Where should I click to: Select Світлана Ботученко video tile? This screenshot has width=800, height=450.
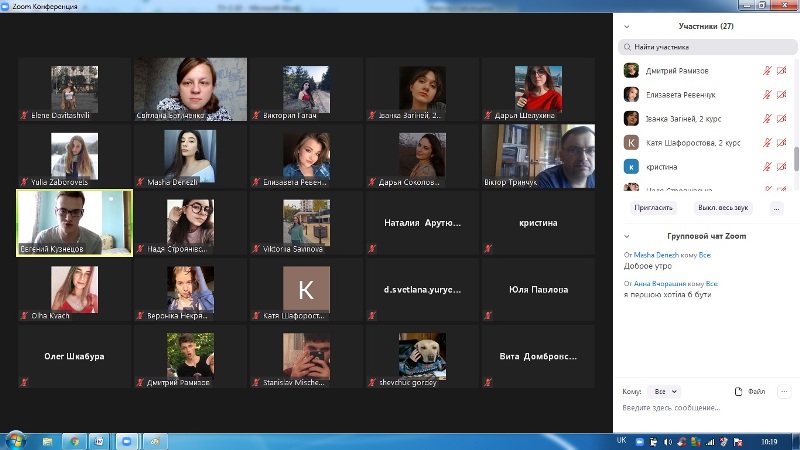pos(190,89)
